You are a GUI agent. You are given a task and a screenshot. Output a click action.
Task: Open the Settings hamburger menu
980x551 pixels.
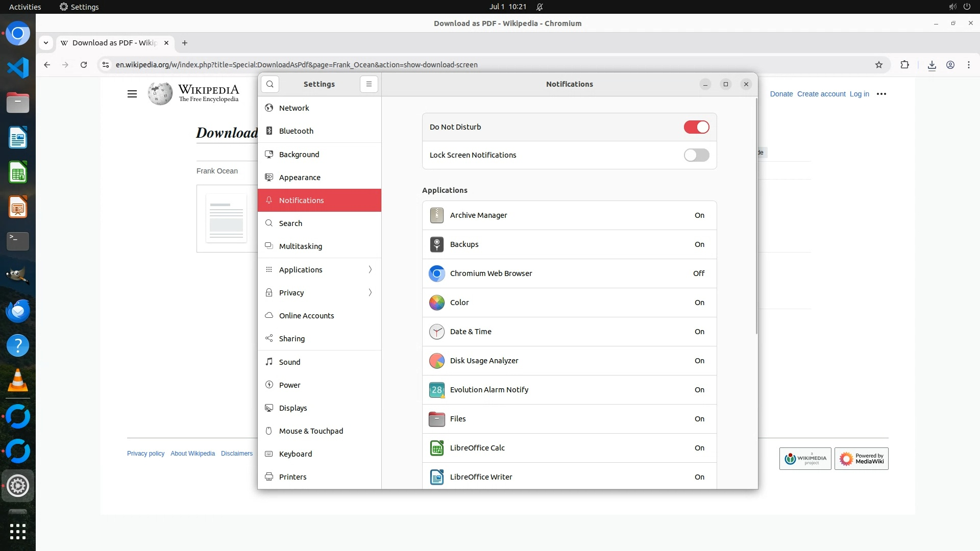(369, 84)
